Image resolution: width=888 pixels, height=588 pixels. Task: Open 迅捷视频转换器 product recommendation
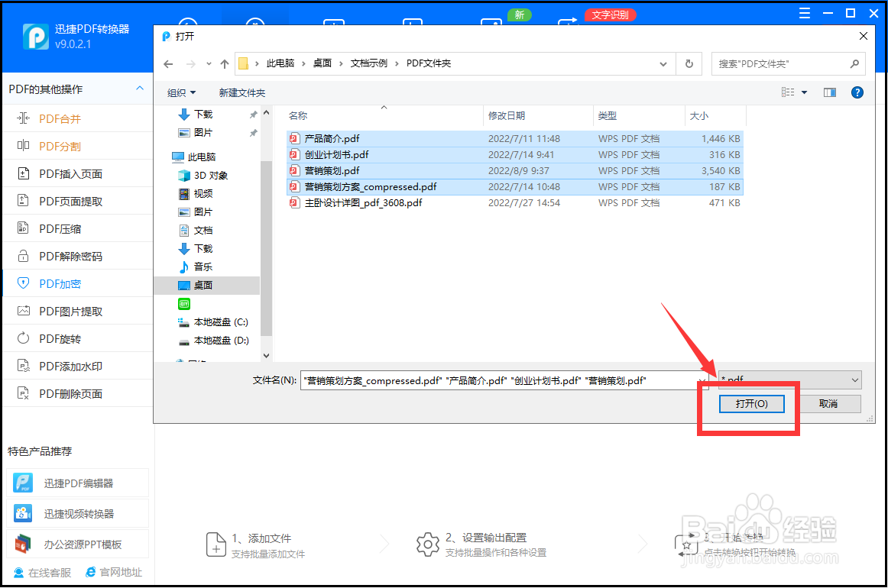[x=78, y=513]
